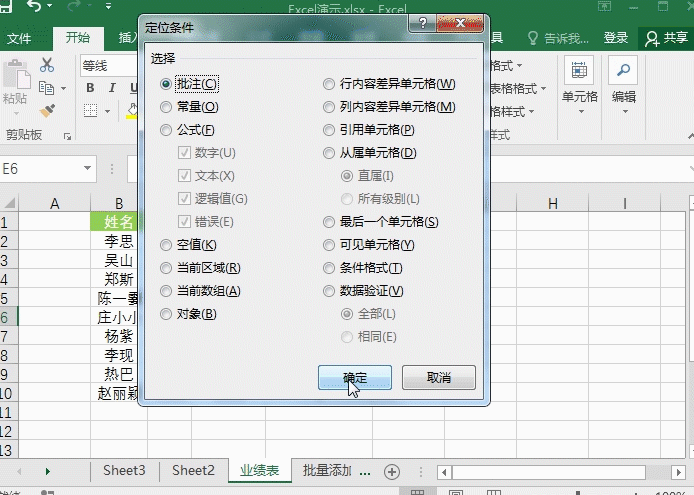Click horizontal scrollbar right arrow
Viewport: 694px width, 495px height.
coord(678,472)
